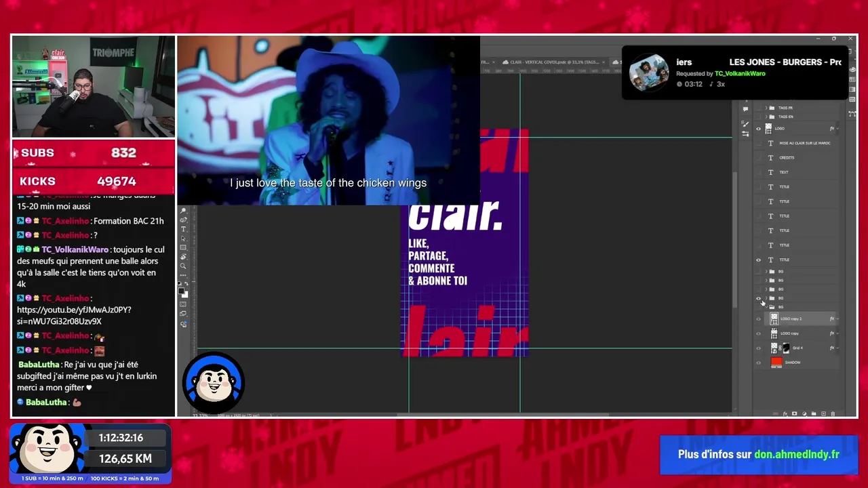Click the fx add layer style icon at panel bottom
Screen dimensions: 868x488
(785, 413)
